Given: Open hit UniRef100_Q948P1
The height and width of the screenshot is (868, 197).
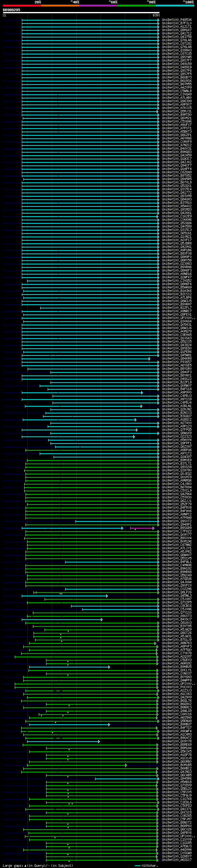Looking at the screenshot, I should pyautogui.click(x=177, y=525).
